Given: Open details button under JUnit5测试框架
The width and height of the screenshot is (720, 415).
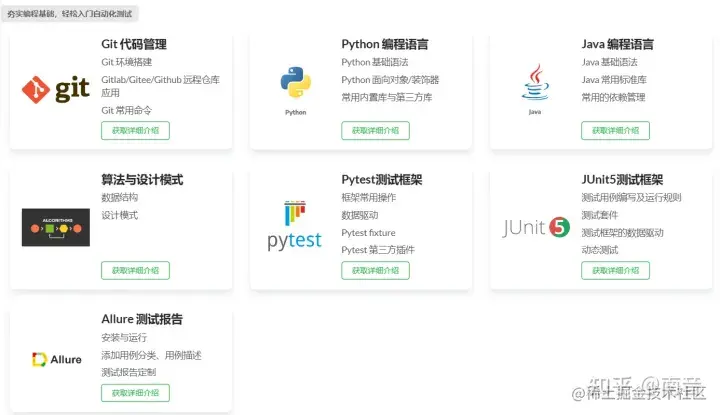Looking at the screenshot, I should [x=615, y=270].
